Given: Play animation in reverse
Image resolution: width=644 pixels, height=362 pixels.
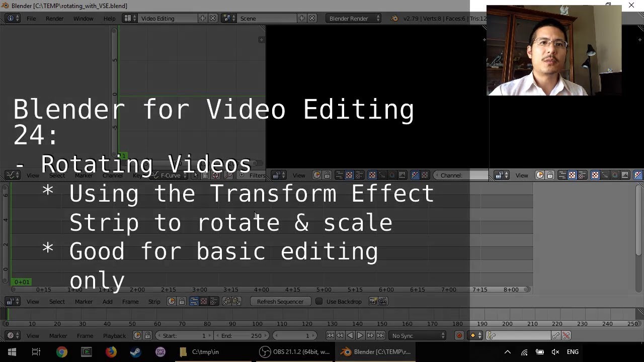Looking at the screenshot, I should [350, 335].
